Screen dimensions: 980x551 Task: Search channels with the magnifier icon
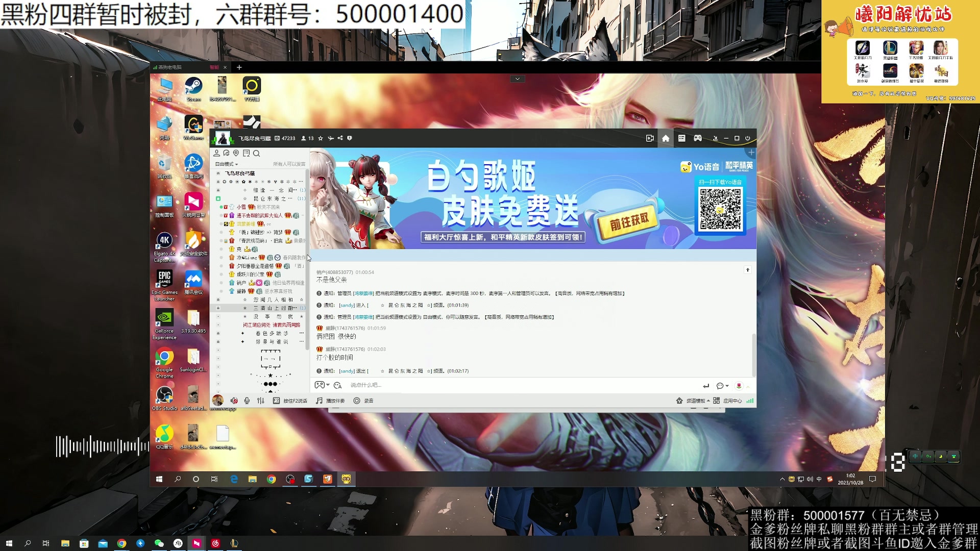pyautogui.click(x=257, y=154)
